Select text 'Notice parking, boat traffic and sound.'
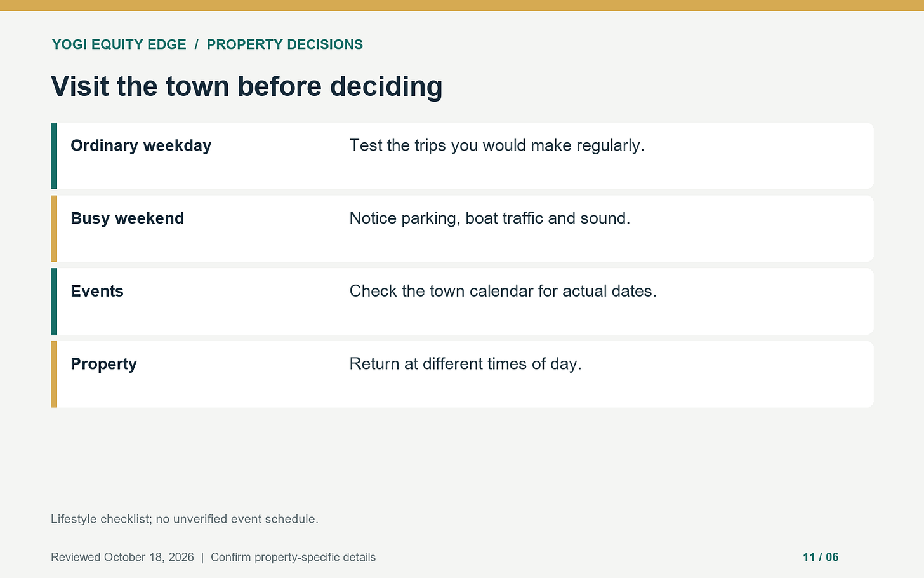Screen dimensions: 924x578 click(x=490, y=218)
